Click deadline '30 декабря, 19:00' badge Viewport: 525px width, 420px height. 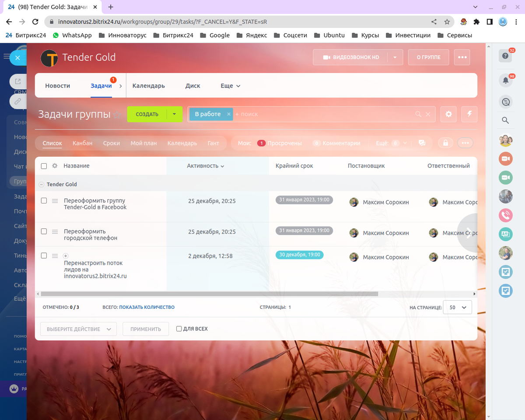(x=300, y=255)
